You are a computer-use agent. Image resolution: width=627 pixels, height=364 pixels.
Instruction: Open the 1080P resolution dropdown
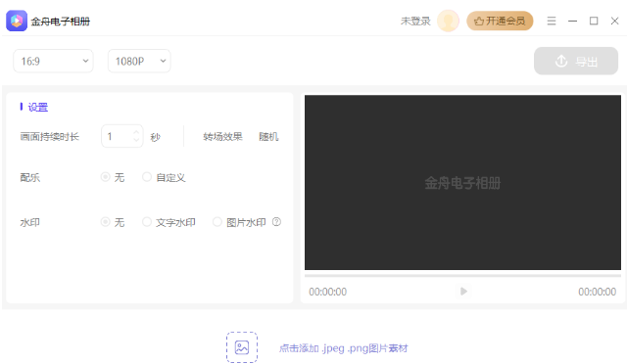click(139, 61)
